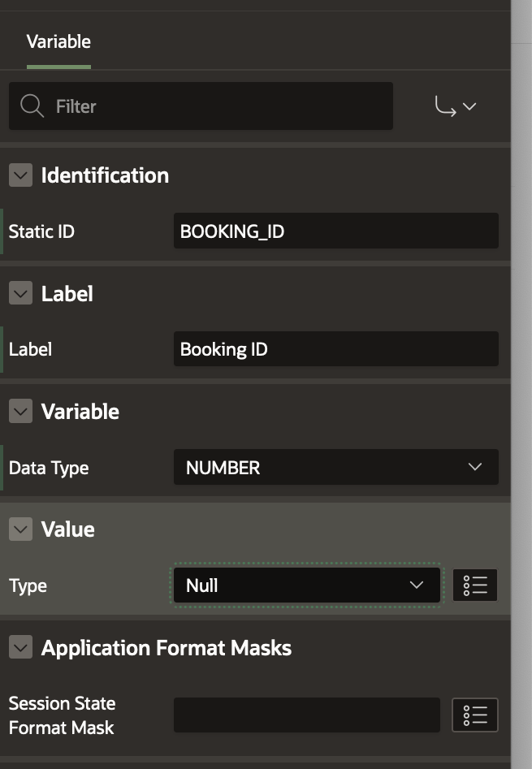Click the Static ID property label
The image size is (532, 769).
click(x=41, y=231)
